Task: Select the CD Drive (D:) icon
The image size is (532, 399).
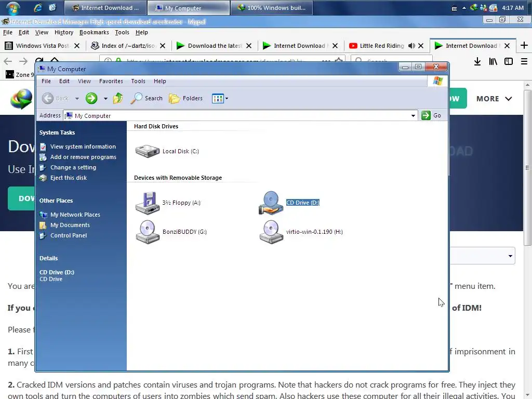Action: coord(271,203)
